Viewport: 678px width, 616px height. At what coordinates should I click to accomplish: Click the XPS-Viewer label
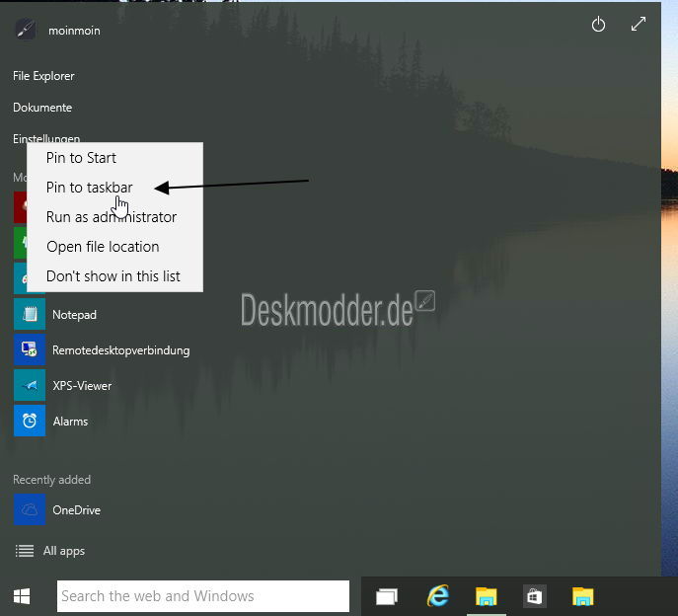point(82,385)
